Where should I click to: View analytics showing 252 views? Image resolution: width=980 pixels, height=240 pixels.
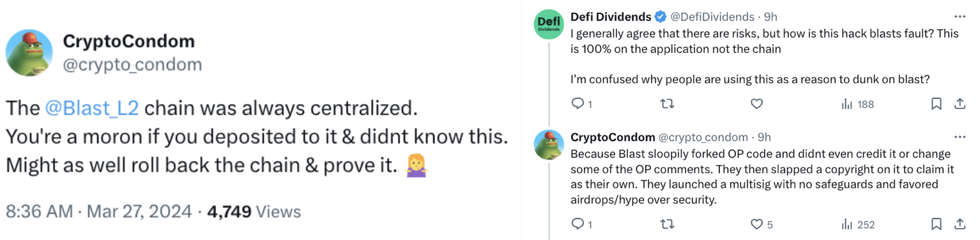[857, 224]
